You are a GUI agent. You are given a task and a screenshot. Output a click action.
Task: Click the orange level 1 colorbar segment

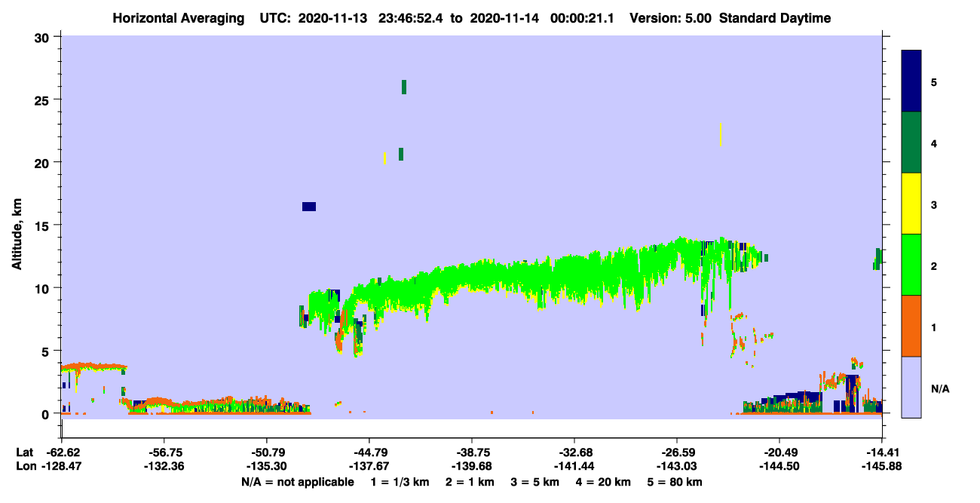[x=911, y=326]
